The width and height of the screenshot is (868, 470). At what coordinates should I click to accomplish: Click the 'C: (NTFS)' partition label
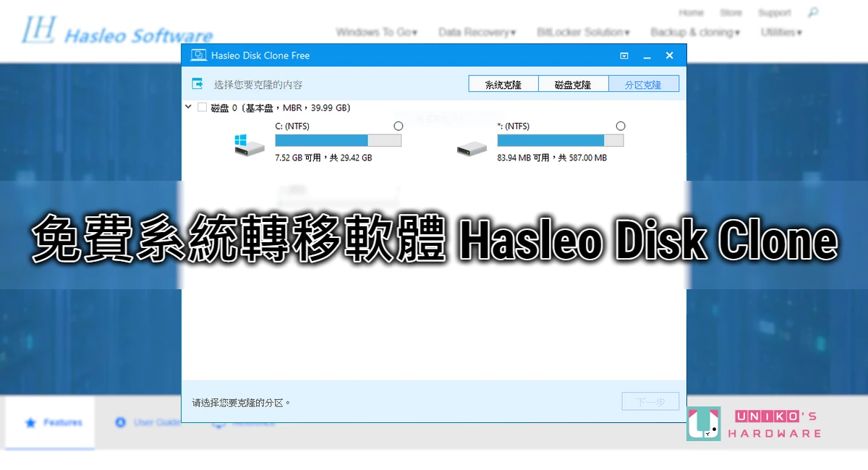click(x=293, y=126)
